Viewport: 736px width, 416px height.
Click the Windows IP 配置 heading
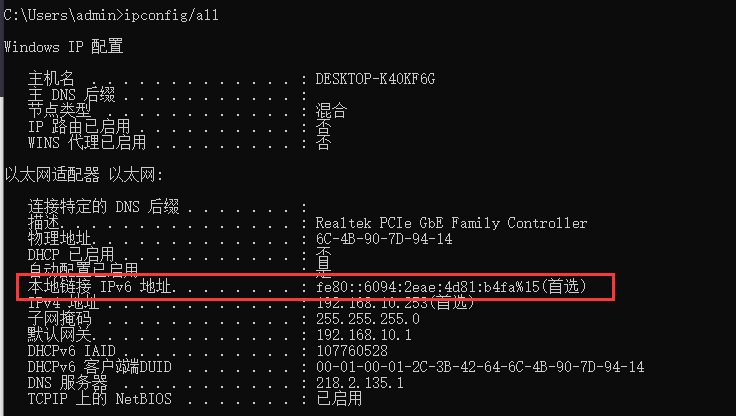click(64, 47)
